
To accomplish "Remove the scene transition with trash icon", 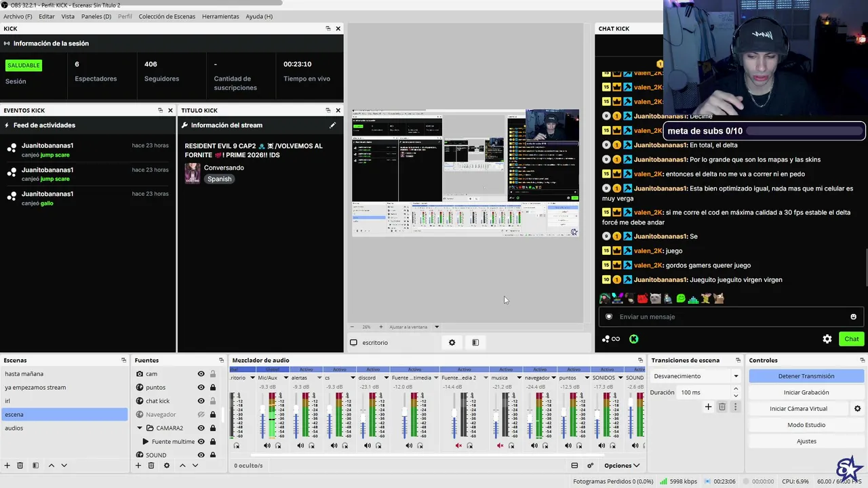I will [x=722, y=407].
